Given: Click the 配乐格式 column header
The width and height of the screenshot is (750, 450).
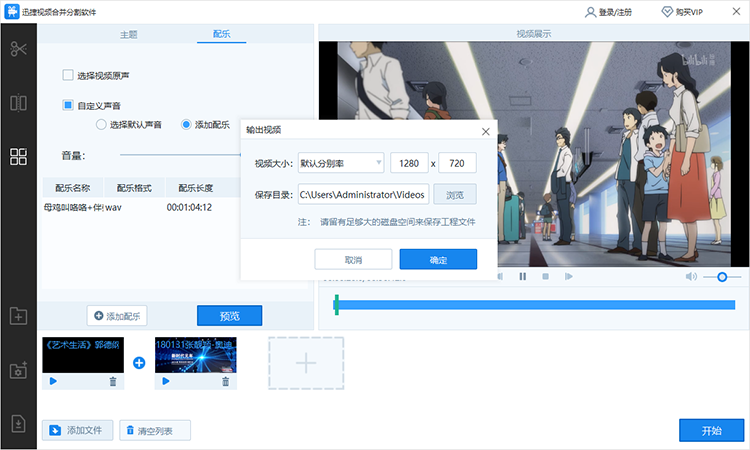Looking at the screenshot, I should (x=134, y=188).
